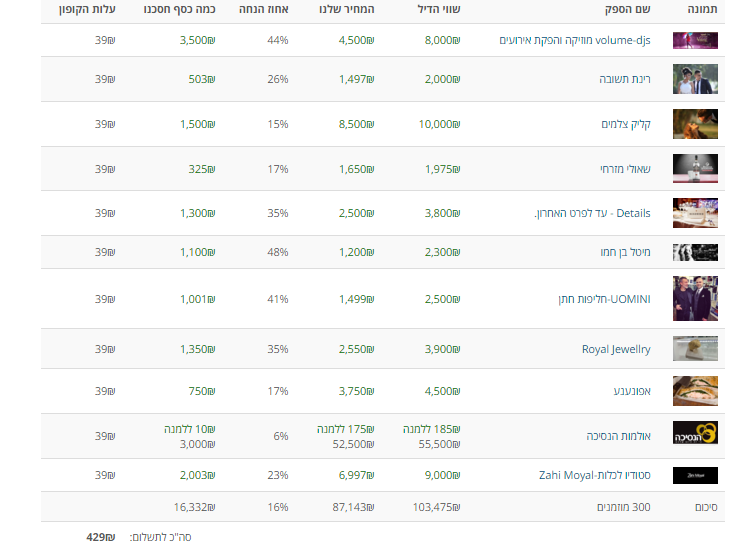Screen dimensions: 745x546
Task: Select the 87,143₪ summary price
Action: [353, 507]
